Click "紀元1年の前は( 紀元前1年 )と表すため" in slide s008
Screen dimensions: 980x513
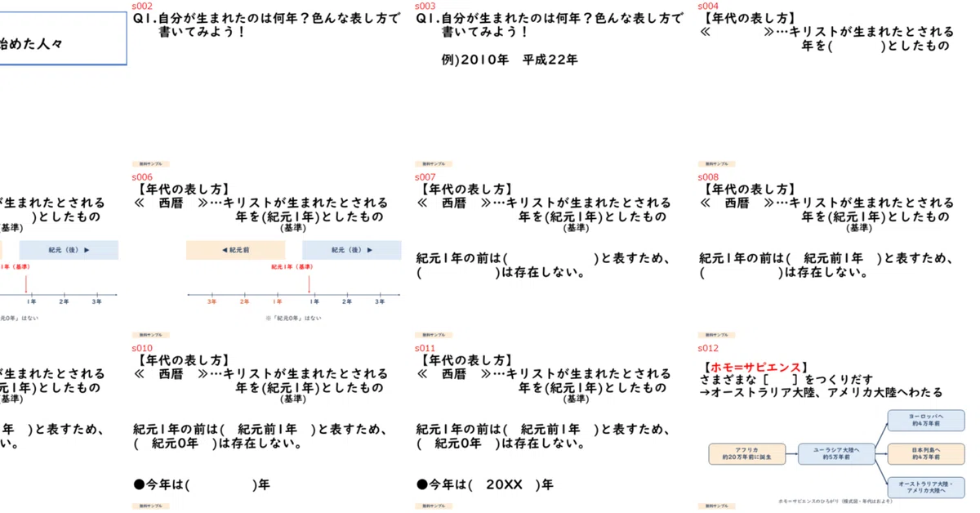(826, 259)
